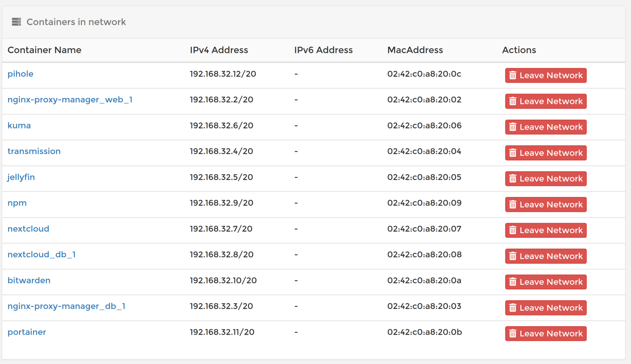The width and height of the screenshot is (631, 364).
Task: Click the MacAddress column header
Action: [415, 50]
